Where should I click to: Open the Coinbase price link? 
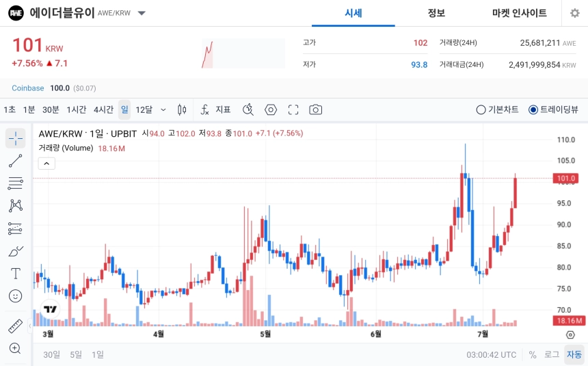[x=28, y=88]
